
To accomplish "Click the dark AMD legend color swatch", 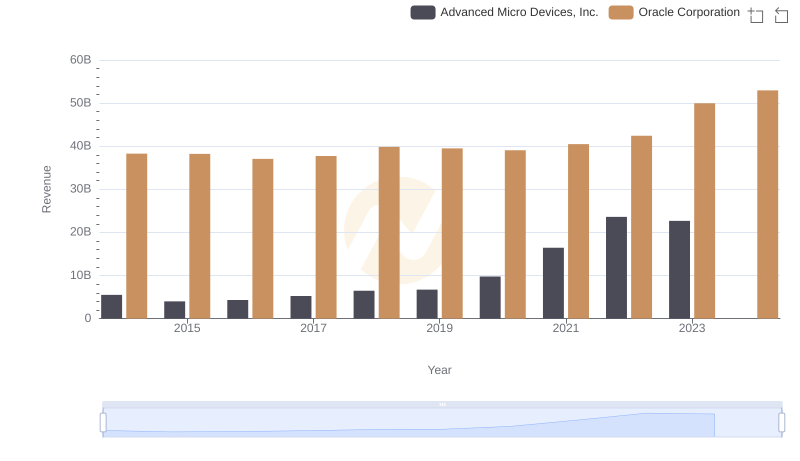I will pyautogui.click(x=423, y=12).
